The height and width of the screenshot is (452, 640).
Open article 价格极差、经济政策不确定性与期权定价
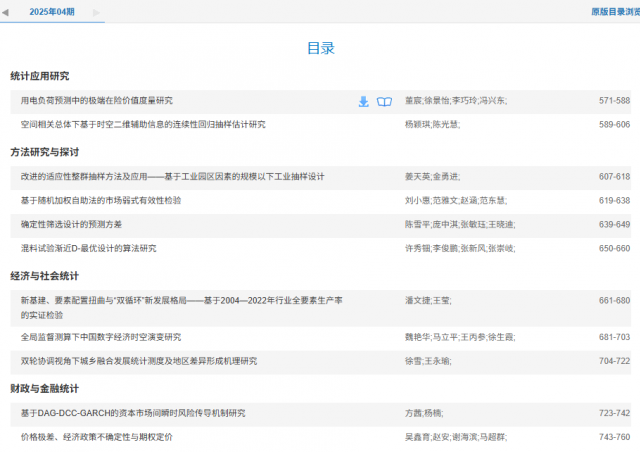pos(97,437)
